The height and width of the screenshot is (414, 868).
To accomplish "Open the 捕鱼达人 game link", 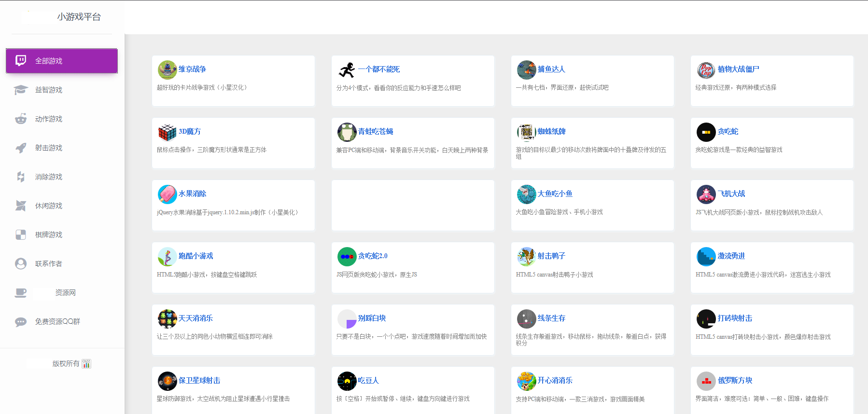I will (x=551, y=69).
